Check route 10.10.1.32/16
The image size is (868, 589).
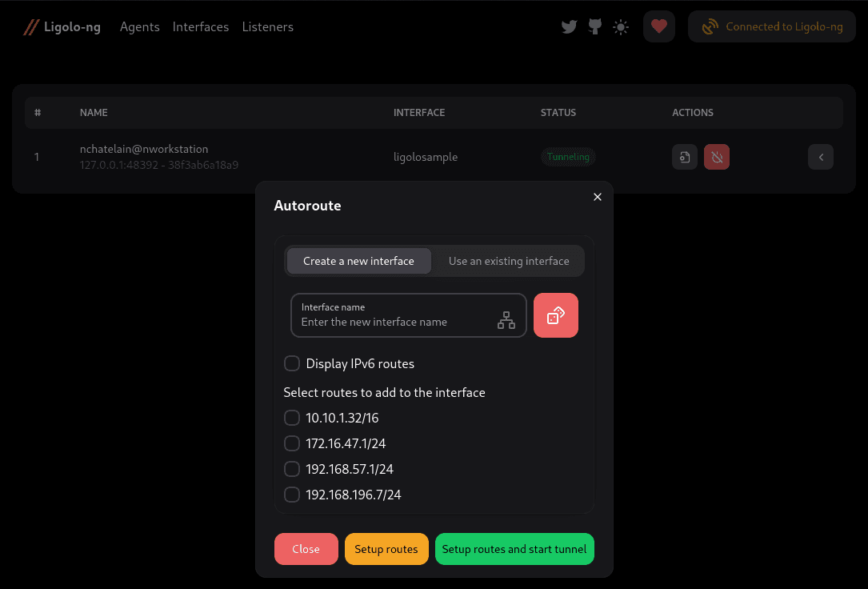tap(292, 418)
